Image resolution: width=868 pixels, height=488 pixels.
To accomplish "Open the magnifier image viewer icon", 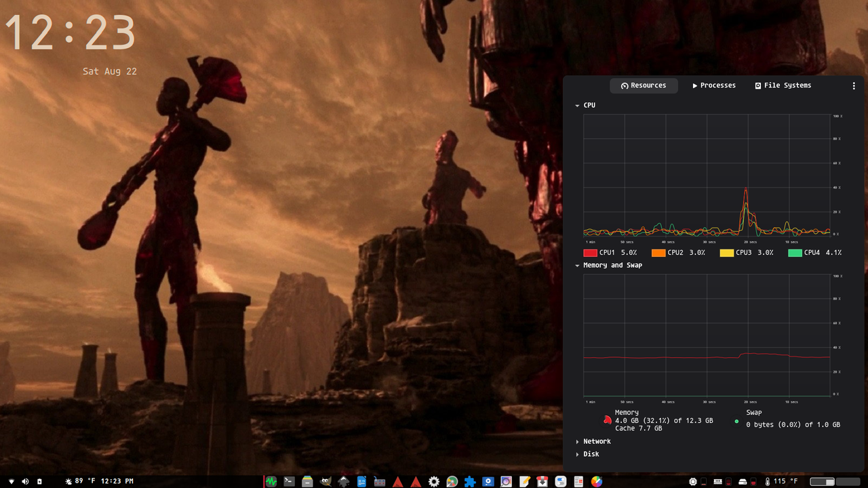I will click(x=506, y=481).
